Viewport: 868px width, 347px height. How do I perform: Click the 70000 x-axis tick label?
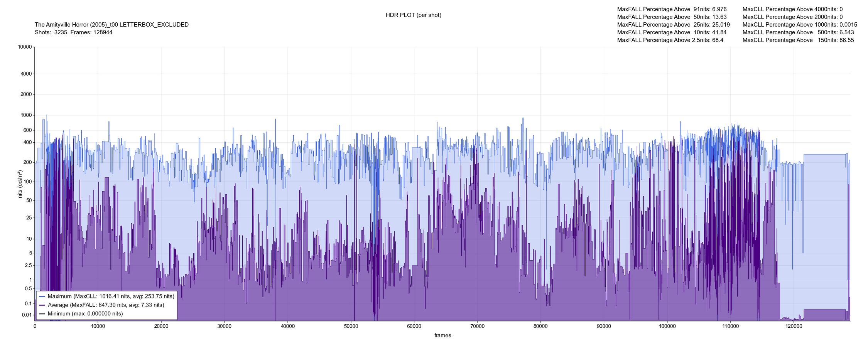(x=477, y=327)
